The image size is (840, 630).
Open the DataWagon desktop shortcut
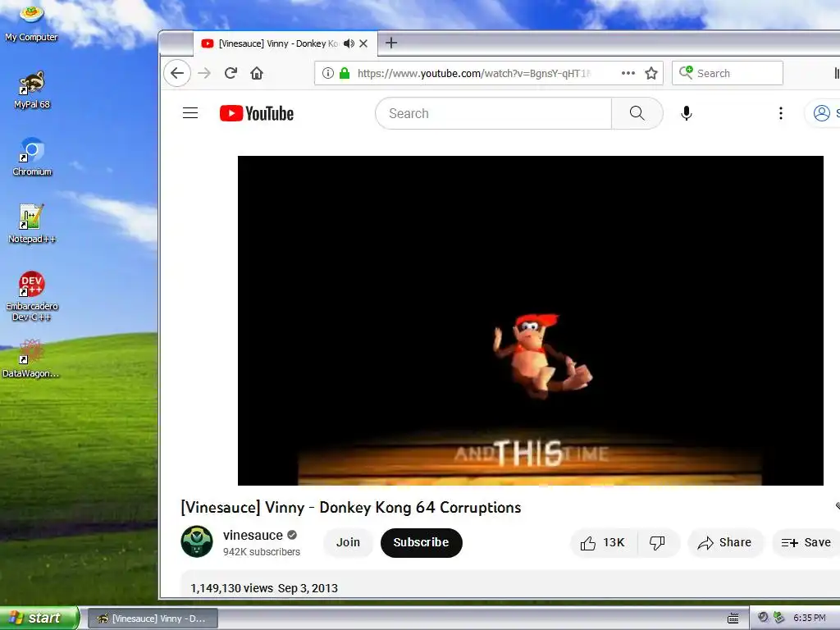[x=30, y=359]
